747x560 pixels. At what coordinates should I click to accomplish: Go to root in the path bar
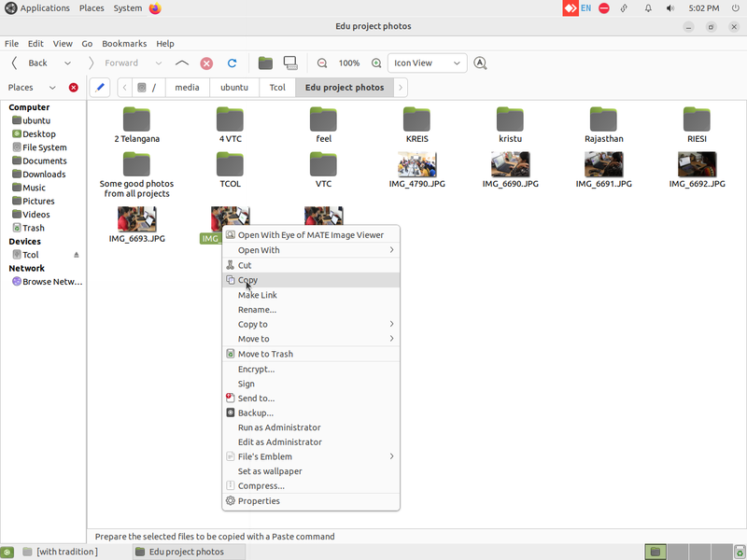pyautogui.click(x=148, y=88)
